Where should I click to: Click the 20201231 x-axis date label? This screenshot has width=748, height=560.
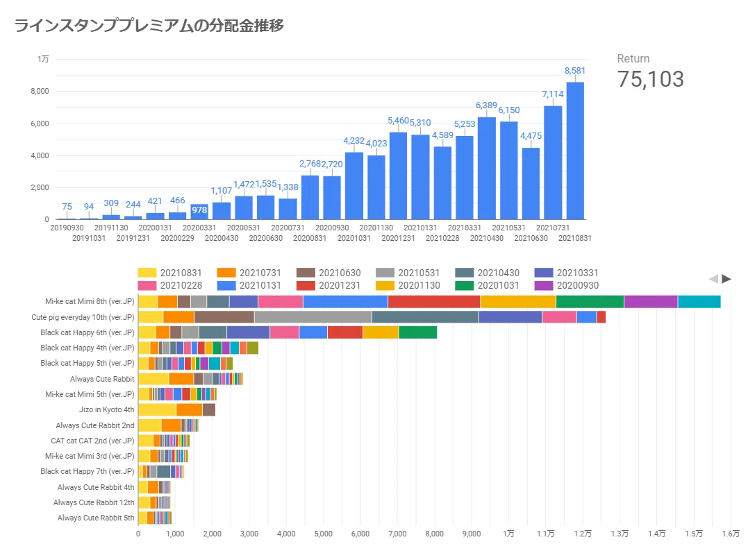(x=398, y=238)
